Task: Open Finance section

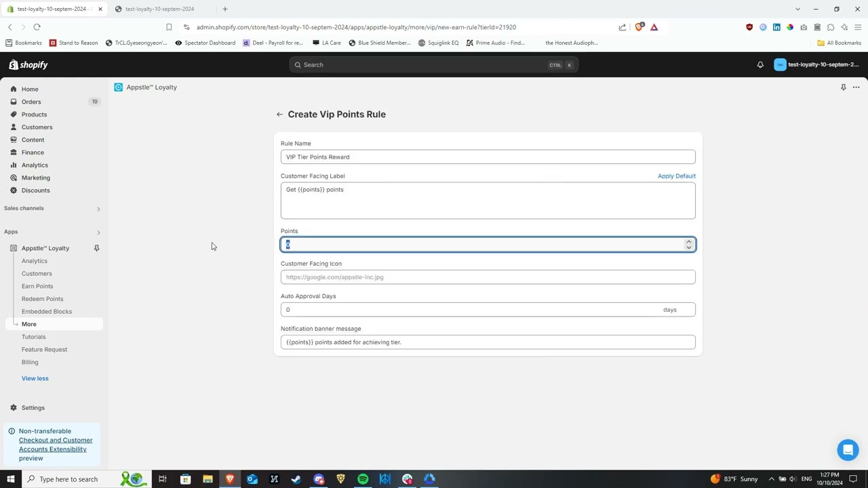Action: pyautogui.click(x=33, y=152)
